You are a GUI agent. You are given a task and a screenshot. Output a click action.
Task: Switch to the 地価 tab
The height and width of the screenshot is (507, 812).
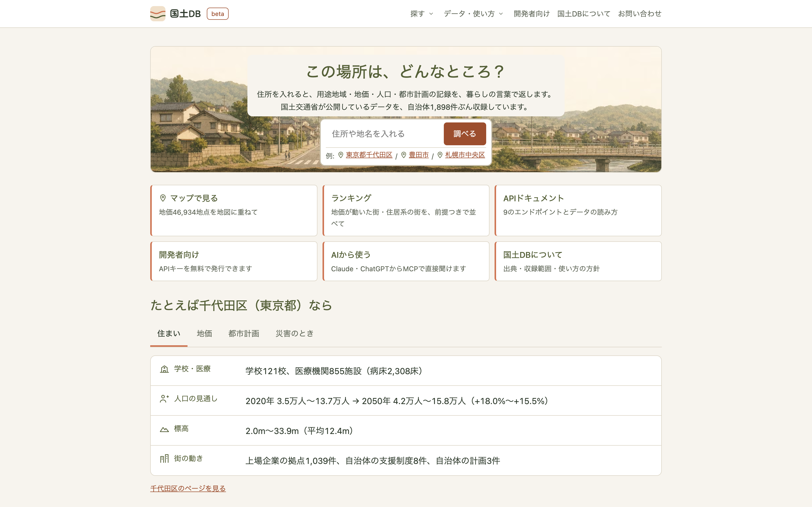(x=204, y=333)
